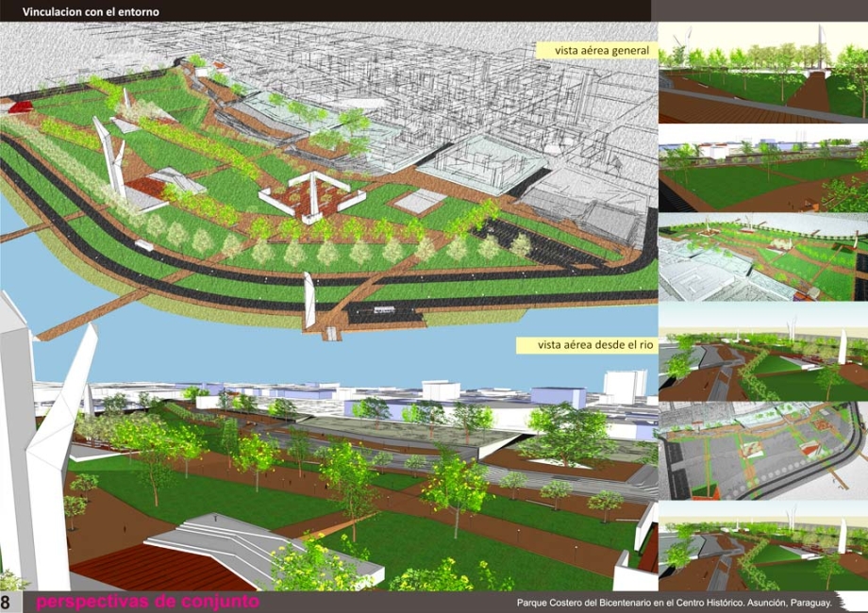
Task: Select the "Parque Costero del Bicentenario" footer caption
Action: (x=674, y=603)
